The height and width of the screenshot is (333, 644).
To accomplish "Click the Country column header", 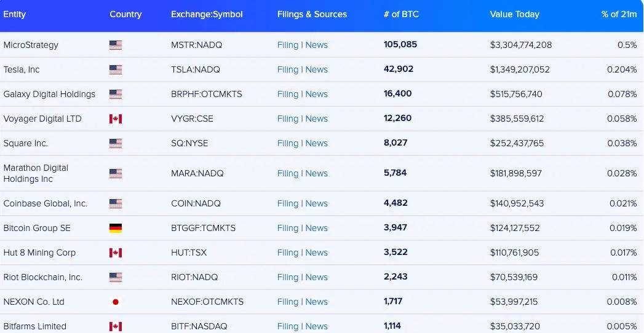I will [x=125, y=14].
